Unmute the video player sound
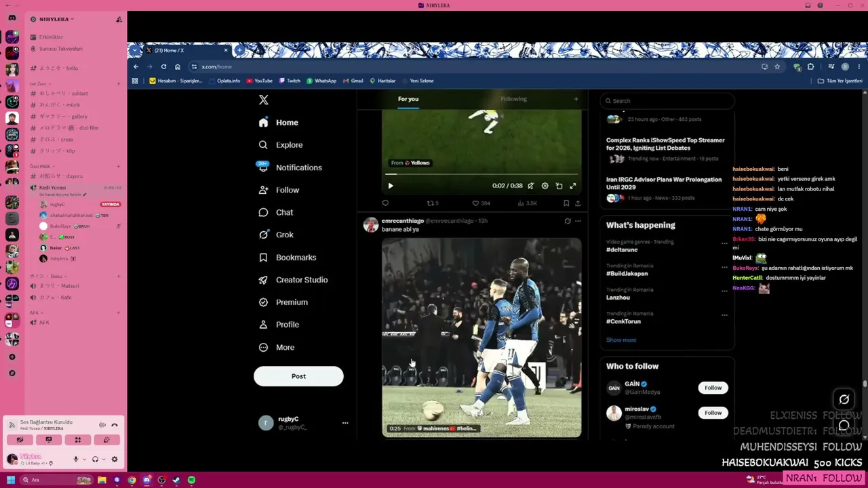Screen dimensions: 868x488 530,186
